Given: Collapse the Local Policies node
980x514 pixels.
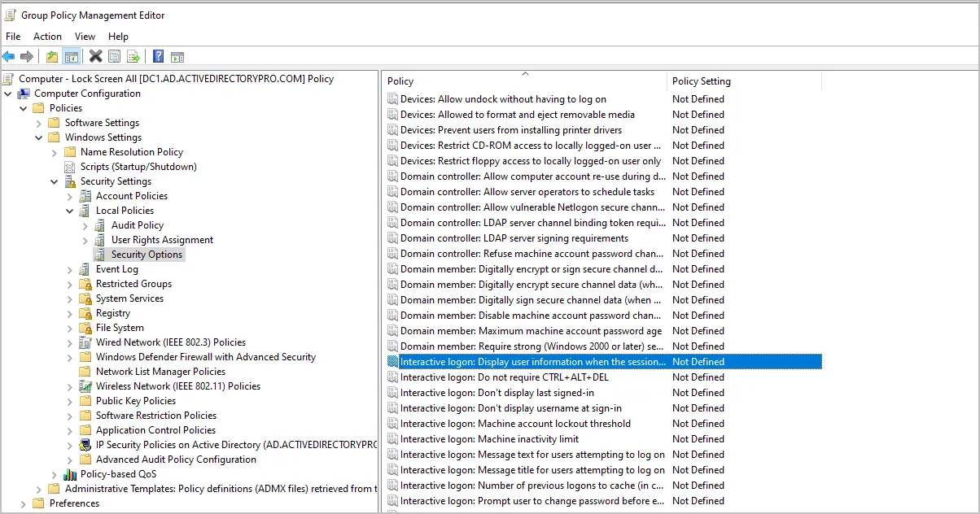Looking at the screenshot, I should pos(70,211).
